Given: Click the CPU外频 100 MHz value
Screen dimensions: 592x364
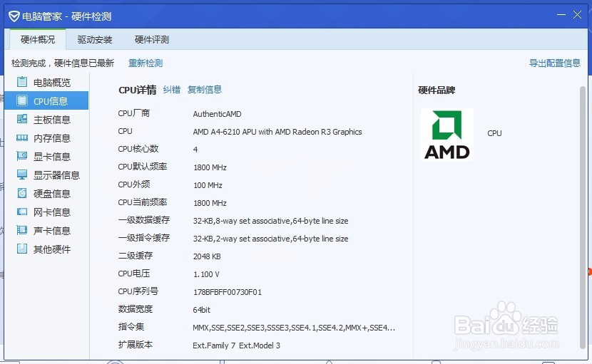Looking at the screenshot, I should (x=208, y=185).
